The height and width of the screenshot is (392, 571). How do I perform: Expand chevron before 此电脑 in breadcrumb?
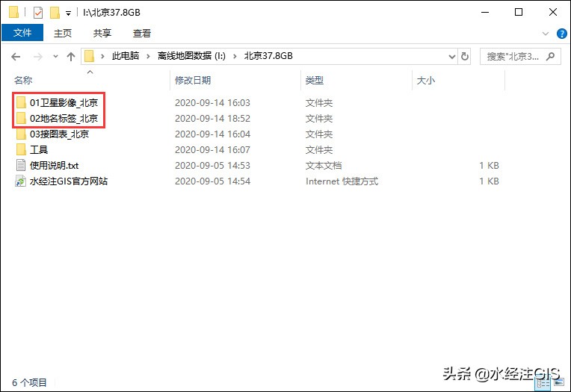point(103,57)
